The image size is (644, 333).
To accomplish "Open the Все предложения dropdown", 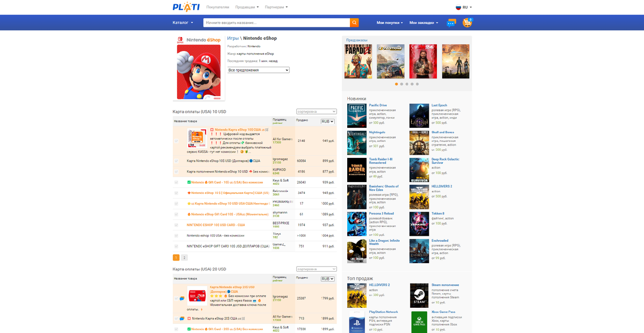I will (x=258, y=70).
